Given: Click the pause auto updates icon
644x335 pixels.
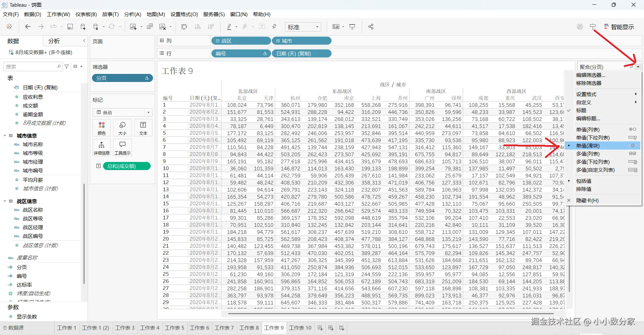Looking at the screenshot, I should (96, 27).
